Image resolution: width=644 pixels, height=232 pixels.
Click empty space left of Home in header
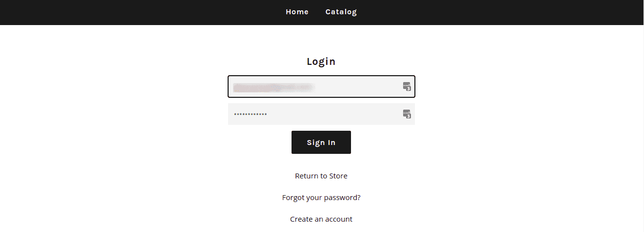[x=147, y=12]
